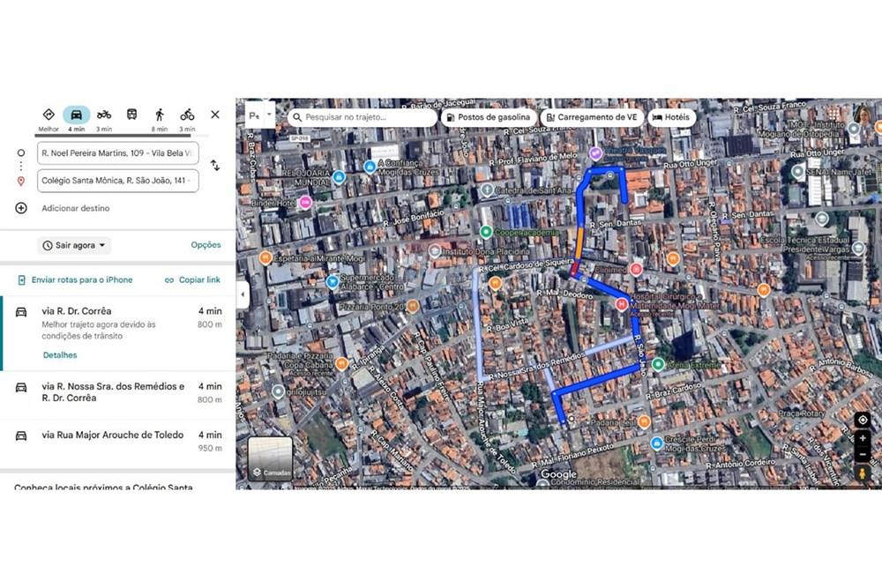The image size is (882, 588).
Task: Expand the dropdown arrow beside map search
Action: pos(270,115)
